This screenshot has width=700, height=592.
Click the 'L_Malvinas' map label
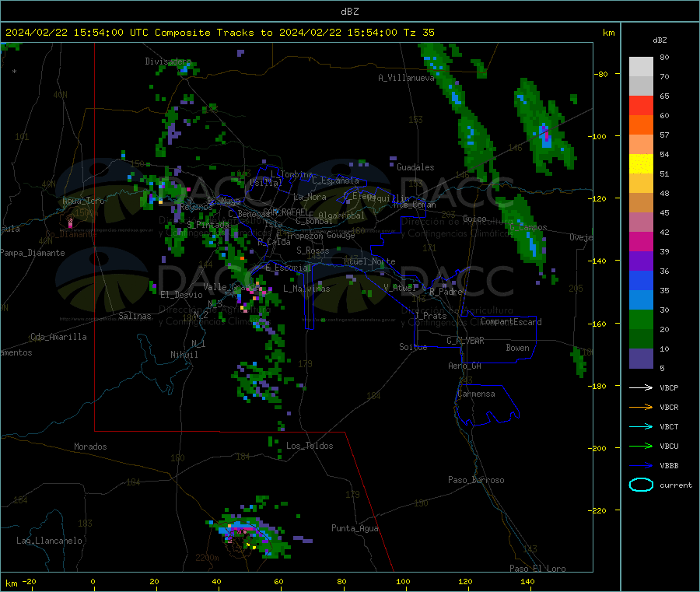(x=306, y=289)
